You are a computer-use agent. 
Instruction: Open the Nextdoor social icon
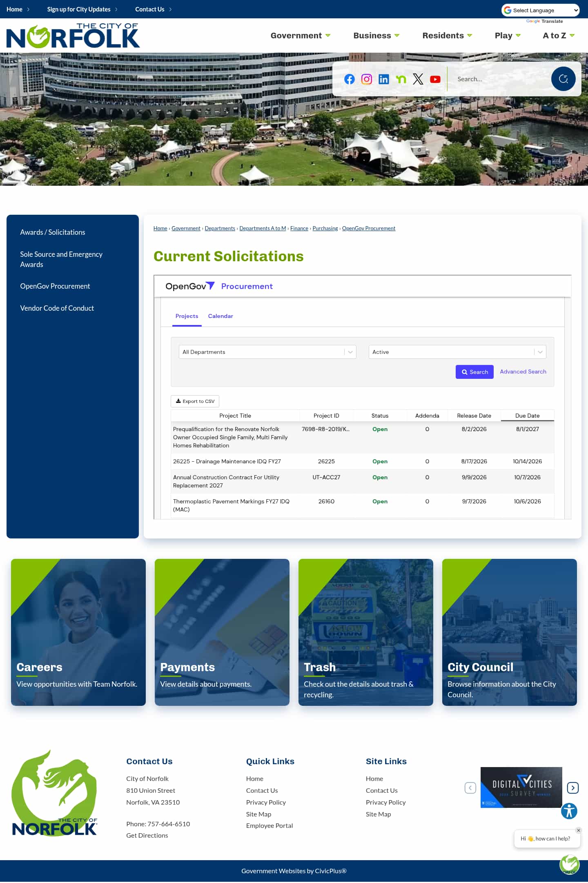[401, 79]
